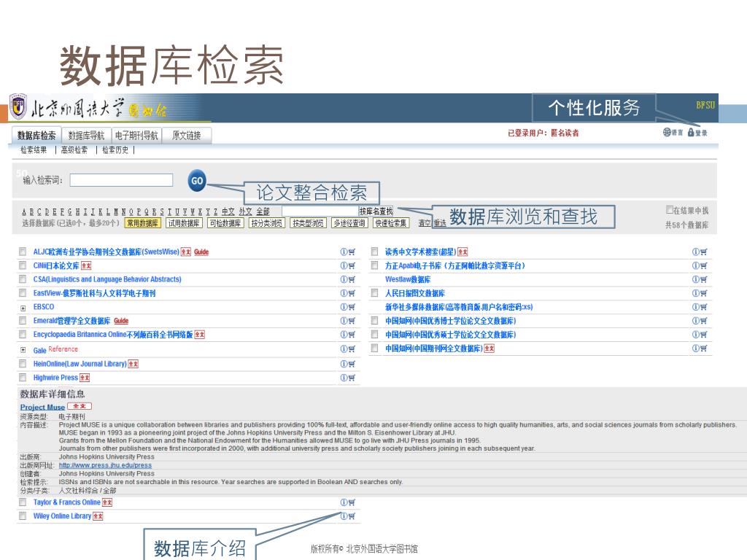
Task: Click the language globe icon
Action: (667, 132)
